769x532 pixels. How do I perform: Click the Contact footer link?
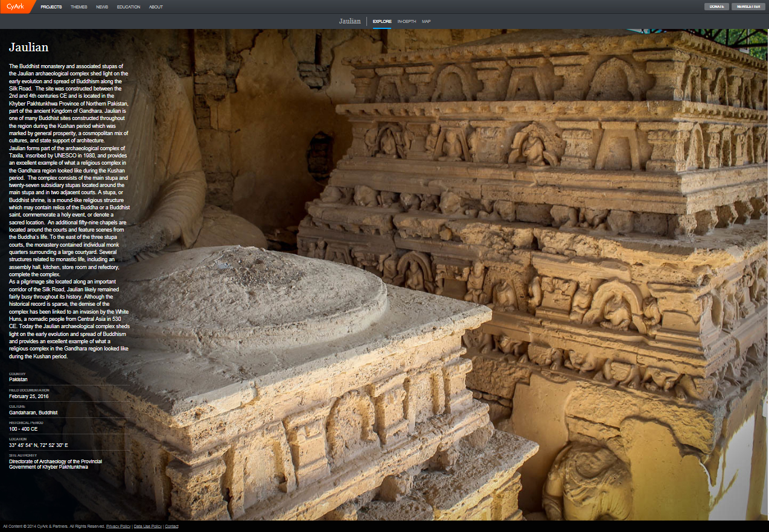[171, 527]
